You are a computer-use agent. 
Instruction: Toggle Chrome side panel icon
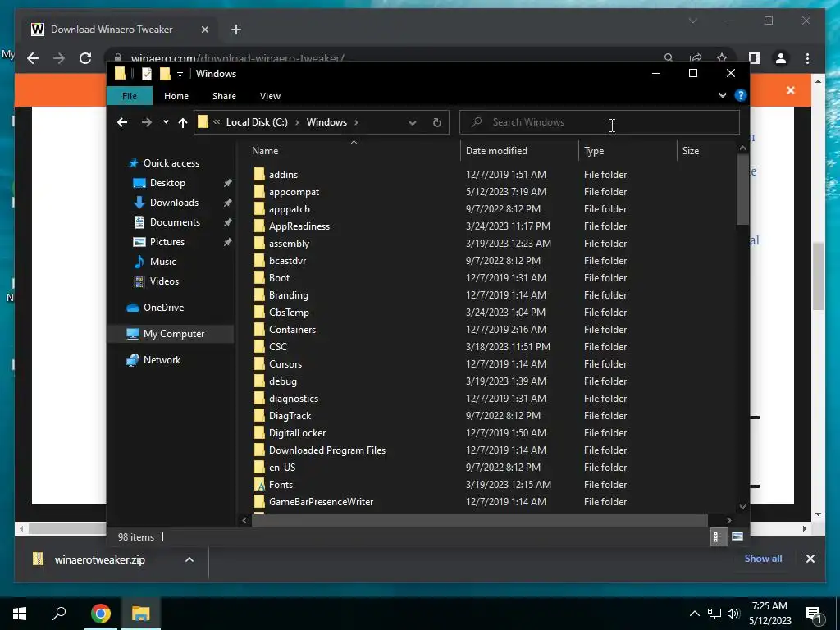tap(755, 58)
